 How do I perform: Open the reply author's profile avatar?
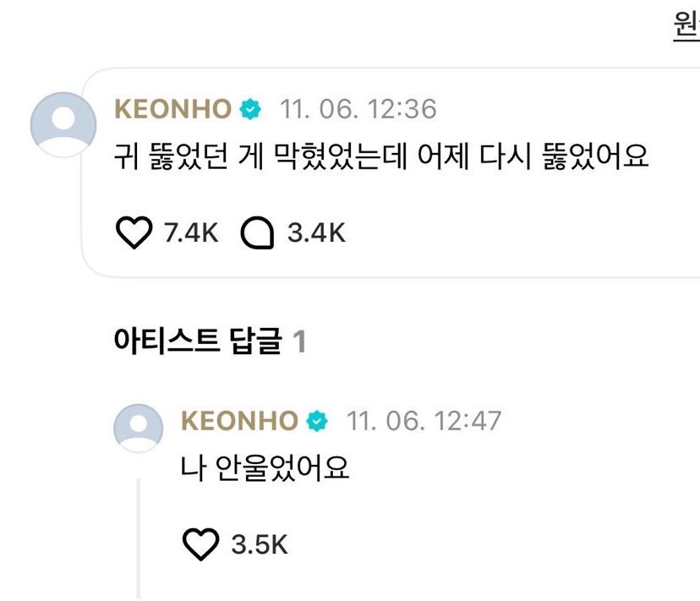point(139,429)
